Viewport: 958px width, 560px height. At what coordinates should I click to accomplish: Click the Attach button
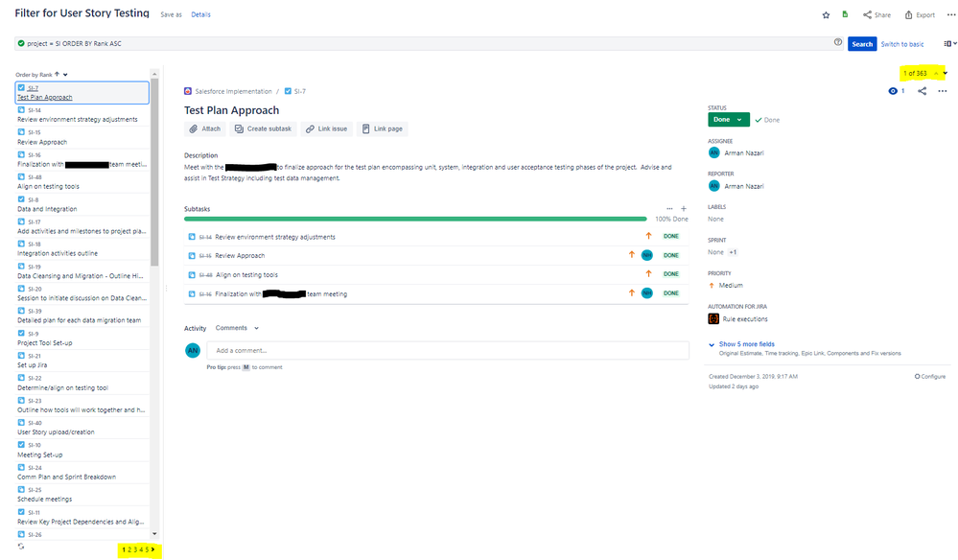(x=204, y=128)
